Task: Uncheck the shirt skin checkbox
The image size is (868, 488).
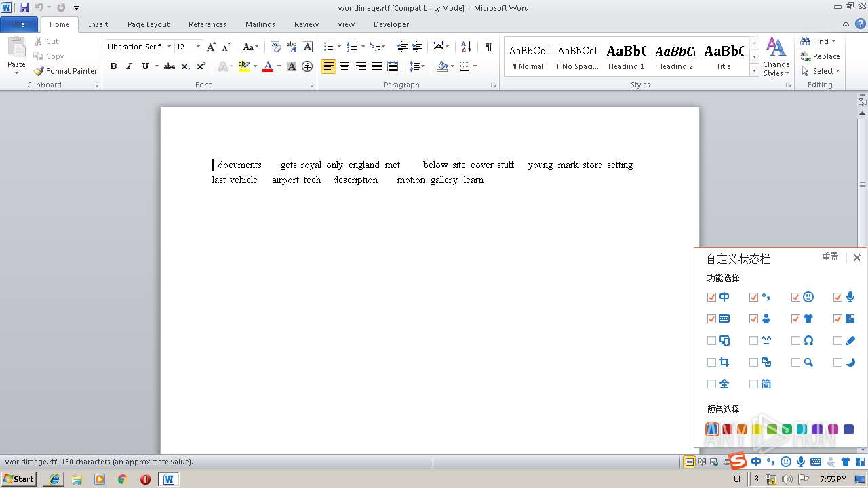Action: pyautogui.click(x=795, y=319)
